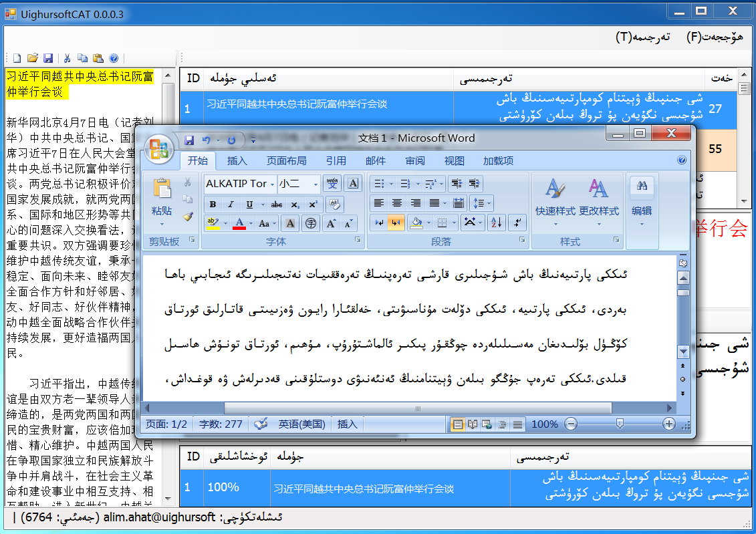Click the Show paragraph marks icon
Viewport: 756px width, 534px height.
click(517, 222)
